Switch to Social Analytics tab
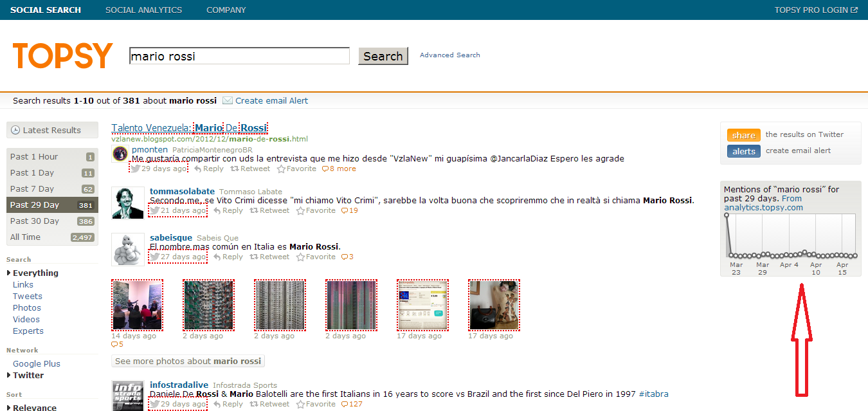This screenshot has height=411, width=868. click(143, 10)
